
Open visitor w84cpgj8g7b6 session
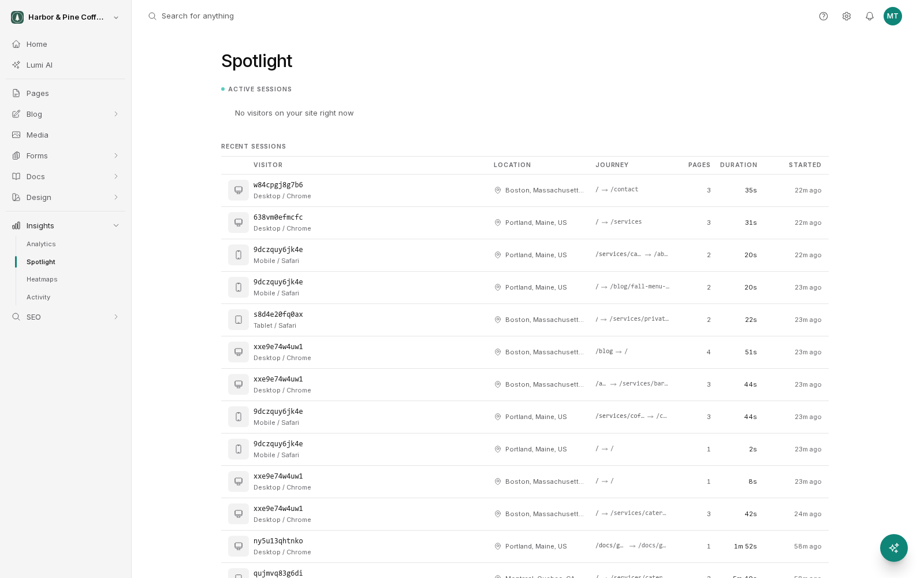[x=278, y=185]
